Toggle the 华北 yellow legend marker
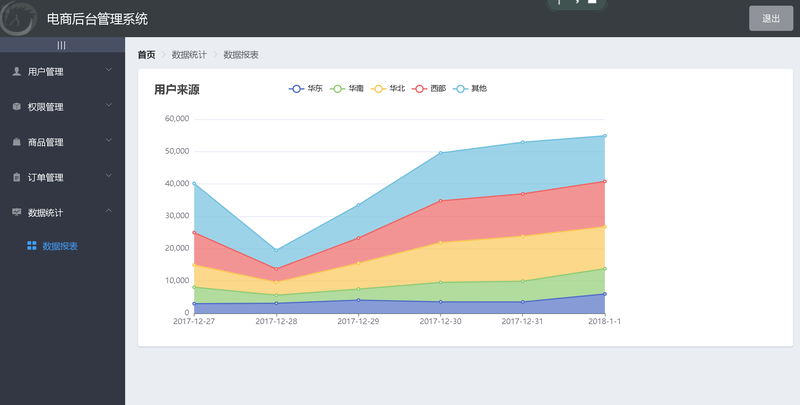The height and width of the screenshot is (405, 800). click(379, 89)
